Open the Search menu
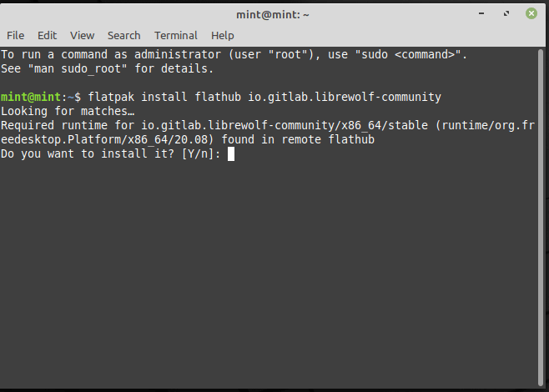Viewport: 549px width, 392px height. tap(123, 35)
